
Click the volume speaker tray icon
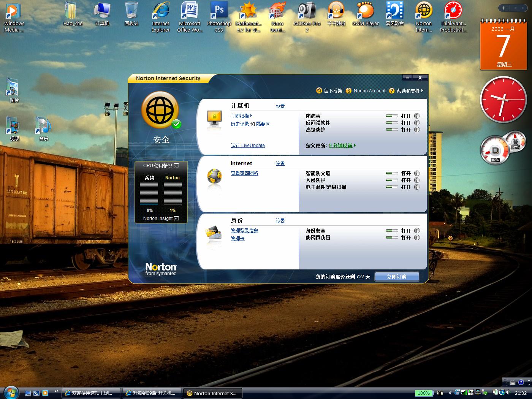(x=508, y=393)
